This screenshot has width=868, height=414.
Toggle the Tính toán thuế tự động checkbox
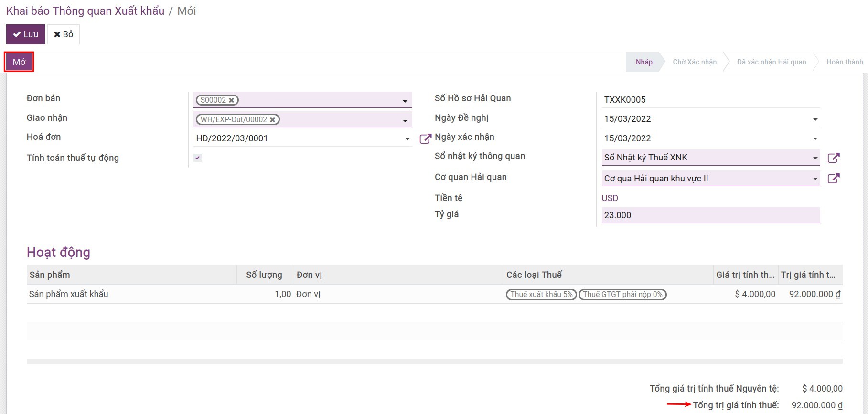pyautogui.click(x=198, y=158)
